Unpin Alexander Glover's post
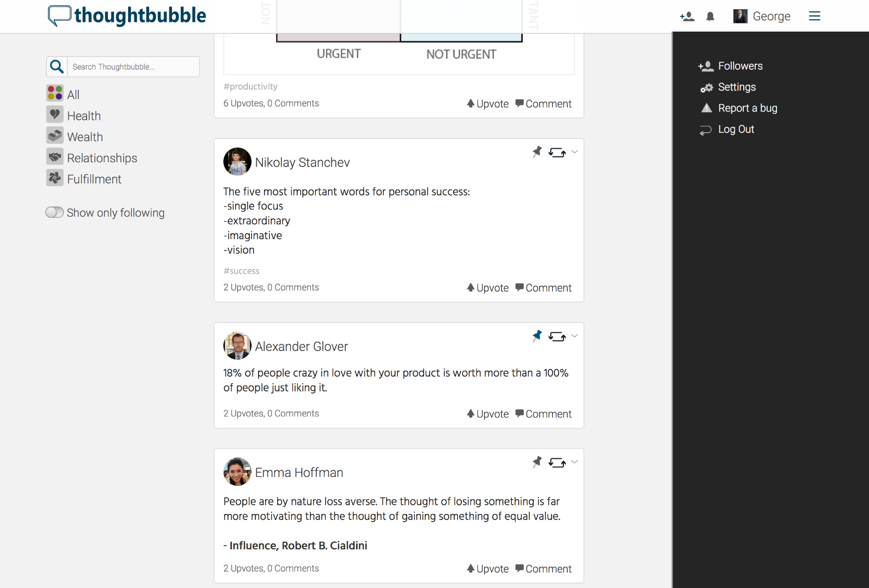Image resolution: width=869 pixels, height=588 pixels. 537,335
